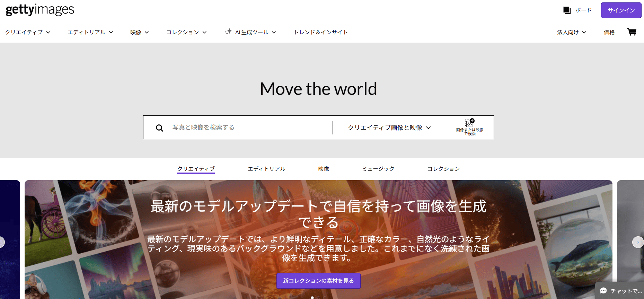Open the 価格 pricing link
The height and width of the screenshot is (299, 644).
click(609, 32)
